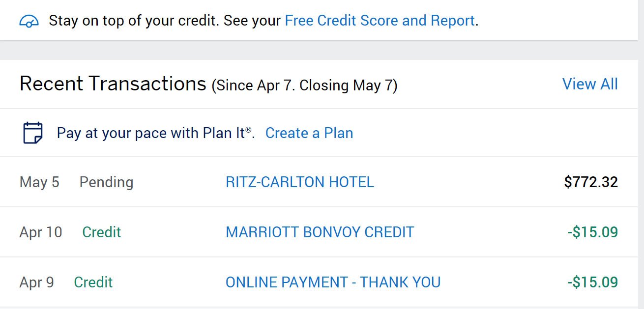644x309 pixels.
Task: Open ONLINE PAYMENT - THANK YOU transaction
Action: pyautogui.click(x=333, y=282)
